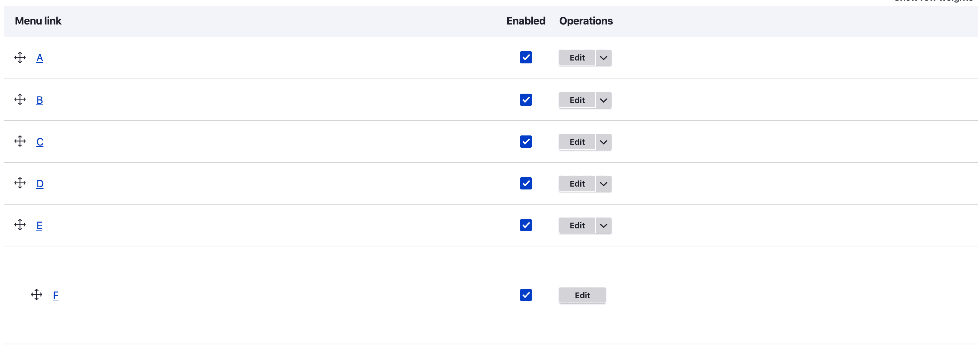Viewport: 980px width, 353px height.
Task: Show more operations for row E
Action: click(x=603, y=226)
